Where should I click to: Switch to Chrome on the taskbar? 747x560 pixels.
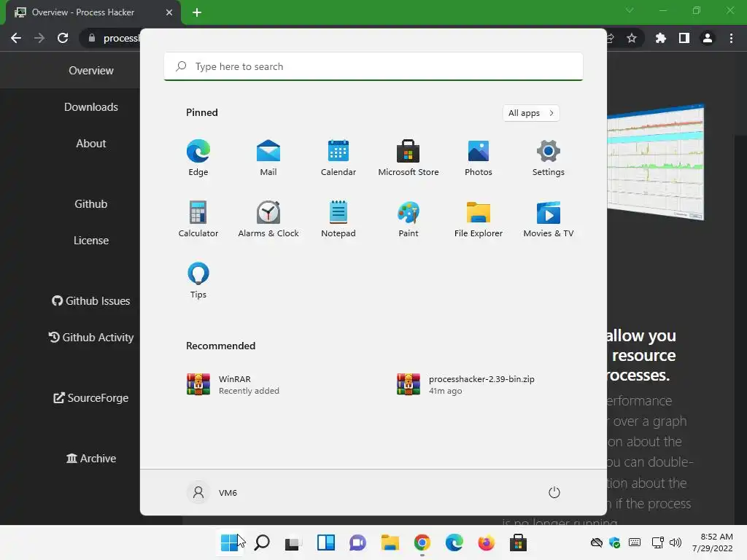(x=422, y=542)
